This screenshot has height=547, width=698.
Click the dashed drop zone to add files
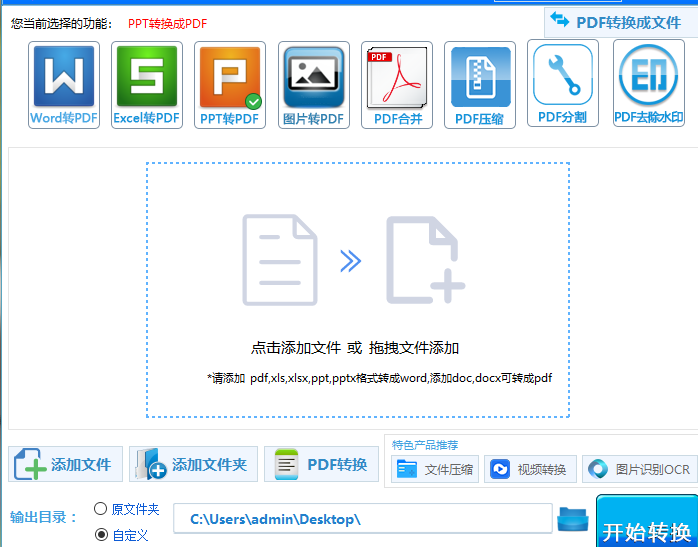pos(358,290)
